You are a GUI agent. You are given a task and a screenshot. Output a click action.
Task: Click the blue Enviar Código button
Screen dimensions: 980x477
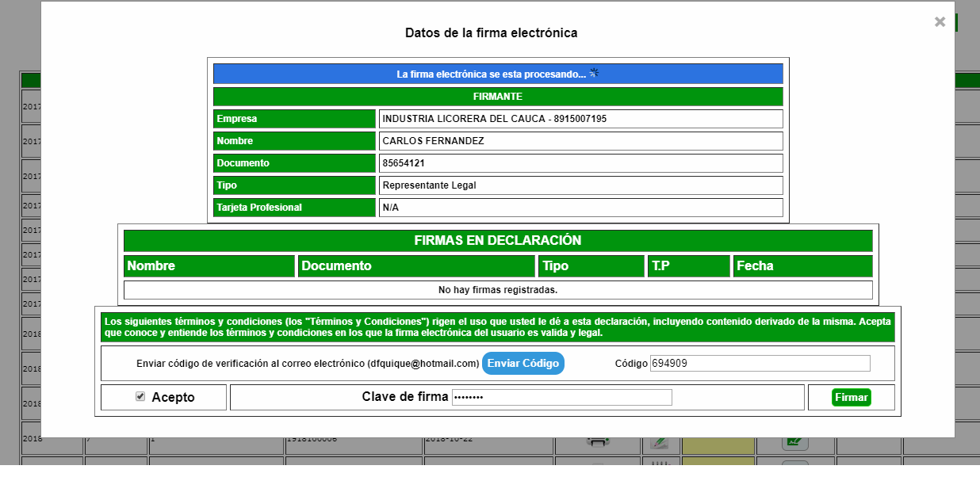point(523,363)
